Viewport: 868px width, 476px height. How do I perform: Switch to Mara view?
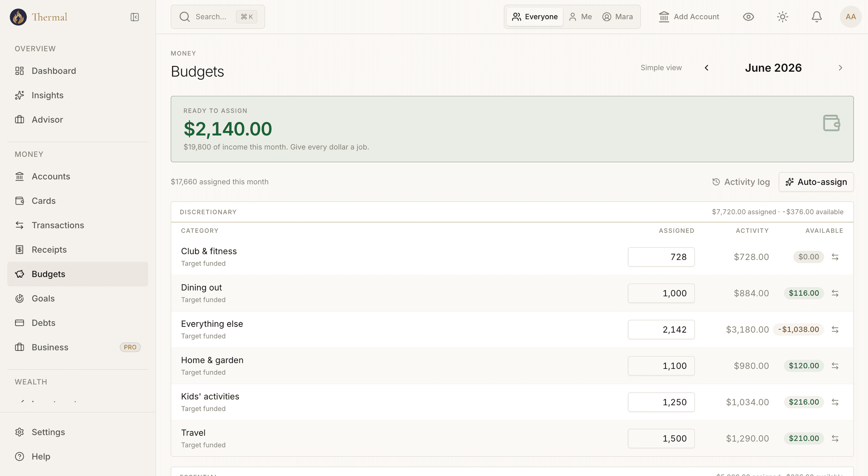pyautogui.click(x=618, y=17)
